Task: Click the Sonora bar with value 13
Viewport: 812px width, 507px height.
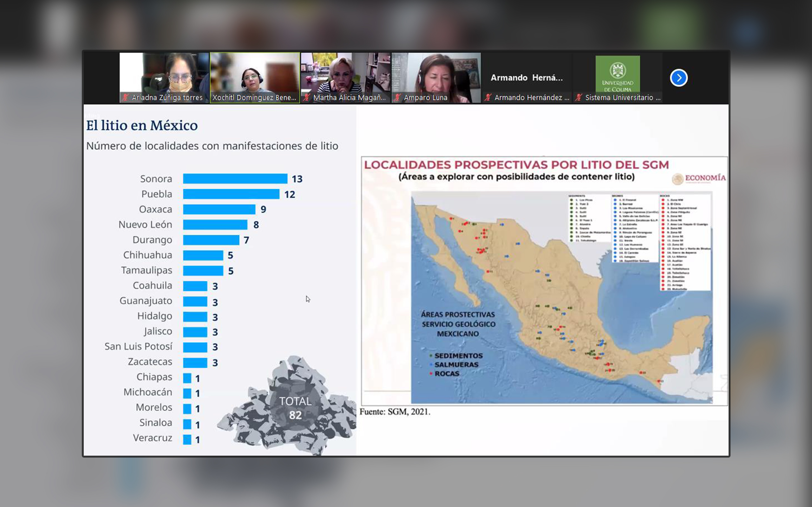Action: (x=235, y=179)
